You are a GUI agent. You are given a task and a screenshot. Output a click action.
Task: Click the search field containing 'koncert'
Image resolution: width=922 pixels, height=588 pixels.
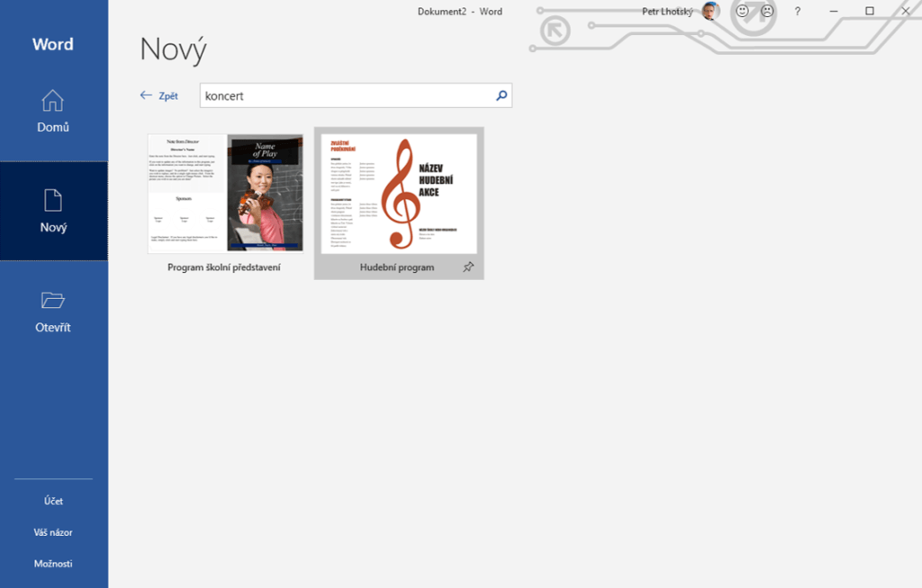(x=347, y=95)
